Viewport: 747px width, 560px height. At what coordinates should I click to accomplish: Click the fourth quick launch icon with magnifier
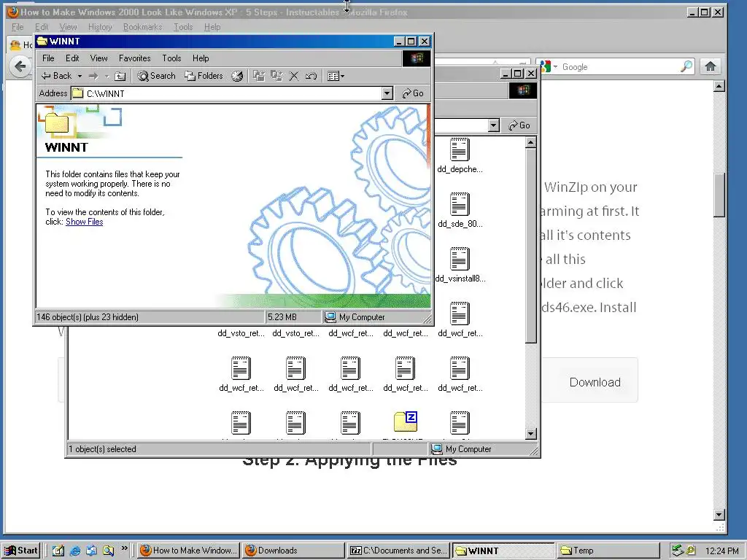coord(108,551)
